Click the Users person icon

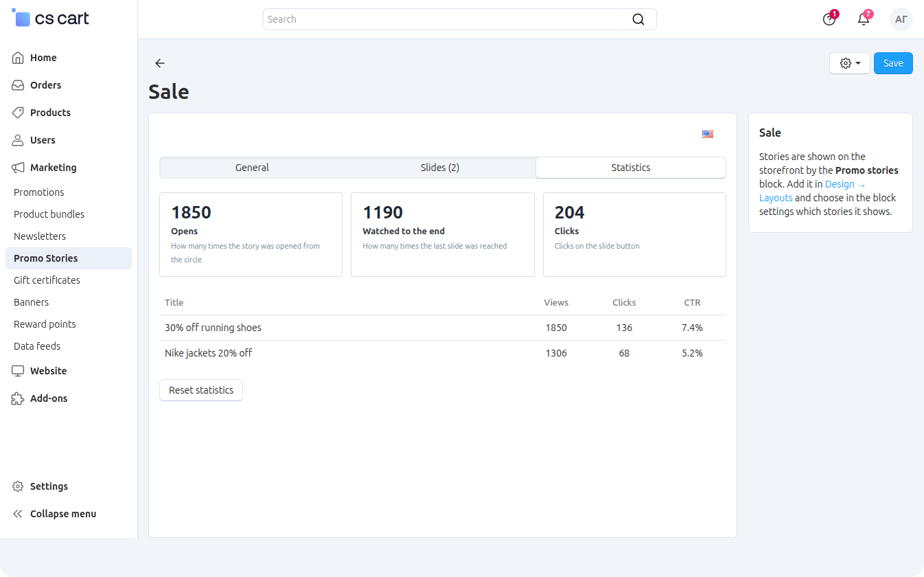click(x=19, y=140)
